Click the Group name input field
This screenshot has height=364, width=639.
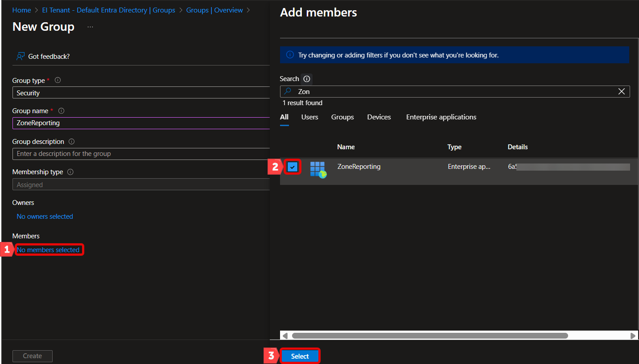click(141, 123)
